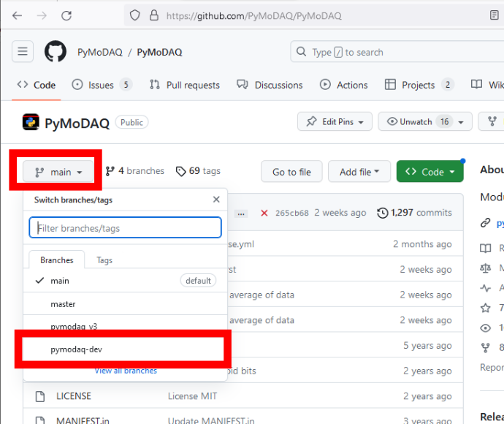The image size is (504, 424).
Task: Expand the Unwatch options caret
Action: click(461, 122)
